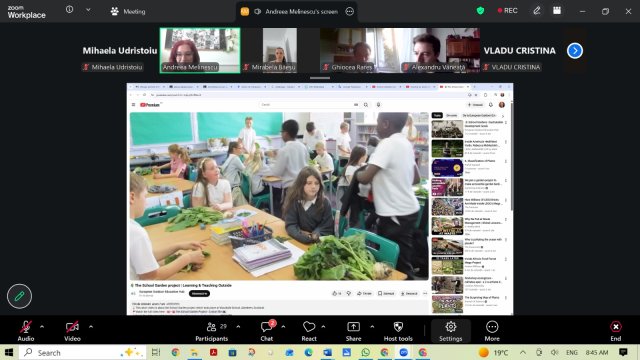Start camera with the Video button
The width and height of the screenshot is (640, 360).
72,331
